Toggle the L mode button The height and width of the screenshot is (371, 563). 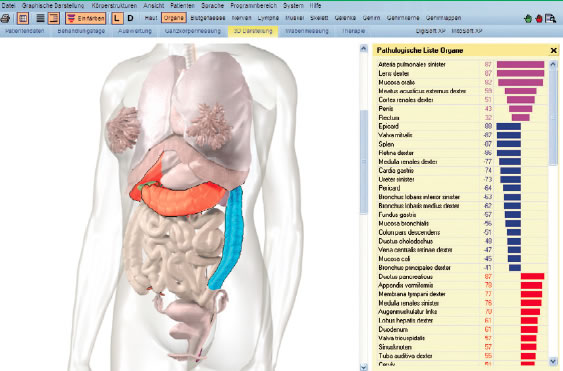click(x=116, y=18)
